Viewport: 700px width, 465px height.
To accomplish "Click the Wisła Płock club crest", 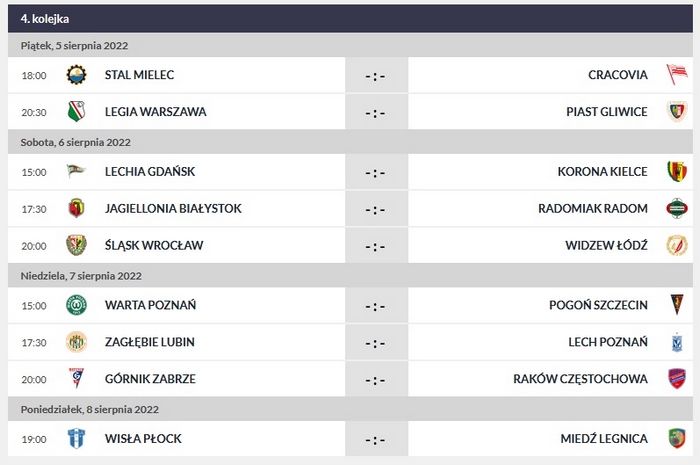I will tap(76, 438).
